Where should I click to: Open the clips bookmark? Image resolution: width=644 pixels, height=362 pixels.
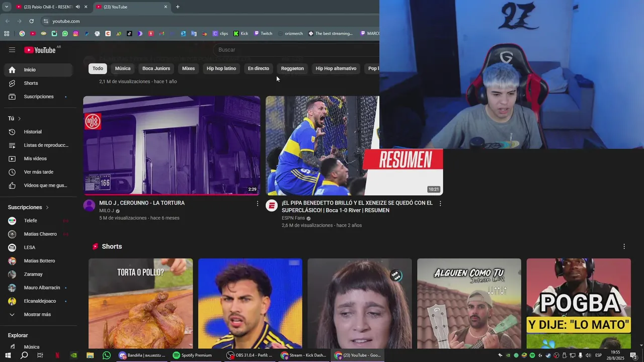[x=220, y=34]
